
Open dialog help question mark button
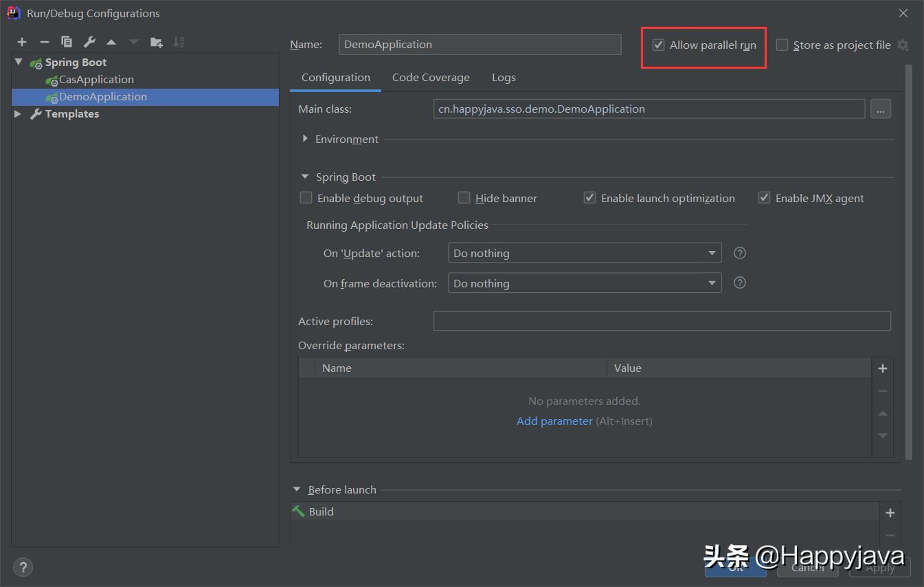point(23,568)
